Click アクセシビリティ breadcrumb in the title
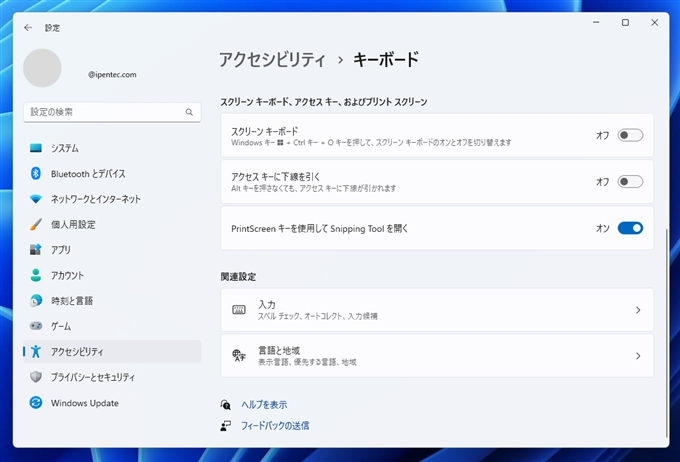The height and width of the screenshot is (462, 680). point(272,59)
